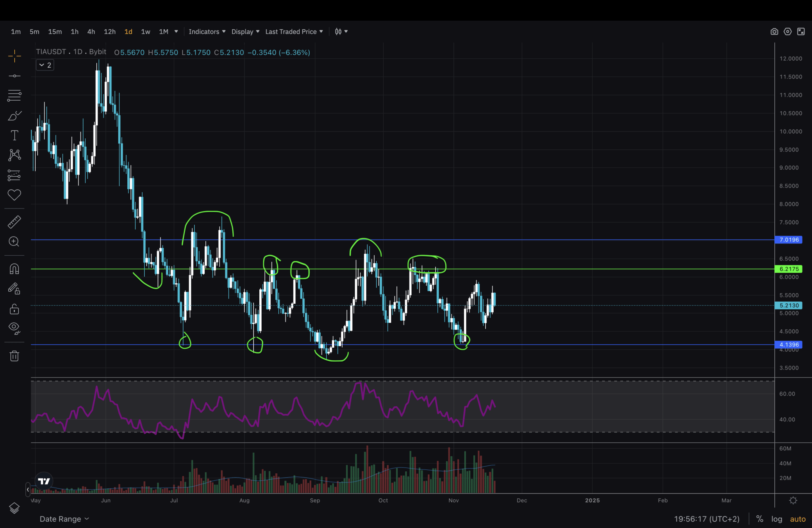Click the current price label 5.2130

coord(789,306)
